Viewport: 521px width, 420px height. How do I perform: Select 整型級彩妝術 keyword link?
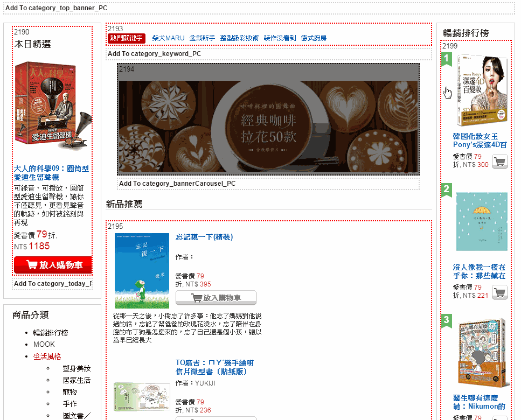pyautogui.click(x=239, y=38)
